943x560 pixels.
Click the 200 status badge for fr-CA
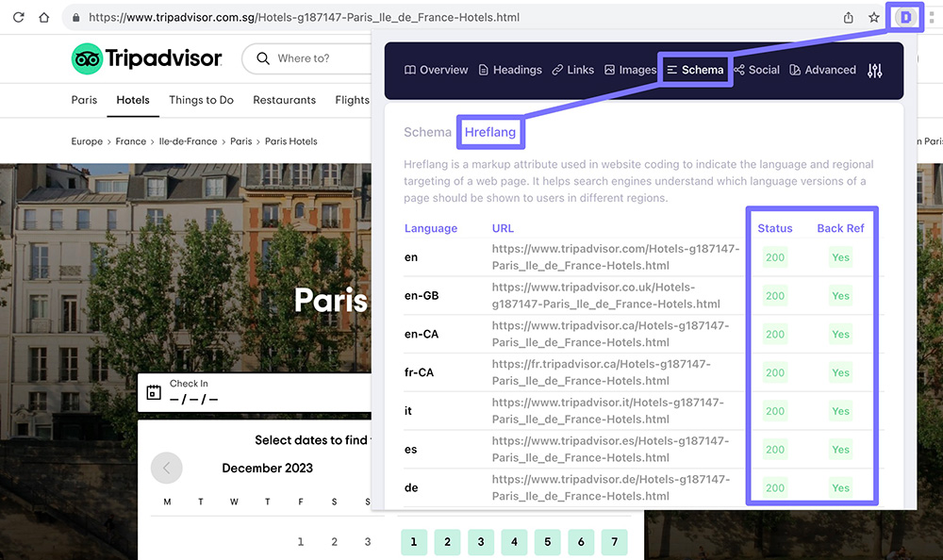(x=774, y=373)
